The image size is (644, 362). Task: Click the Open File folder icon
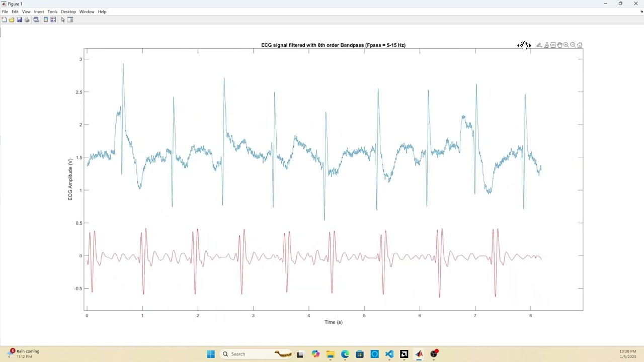(x=12, y=20)
